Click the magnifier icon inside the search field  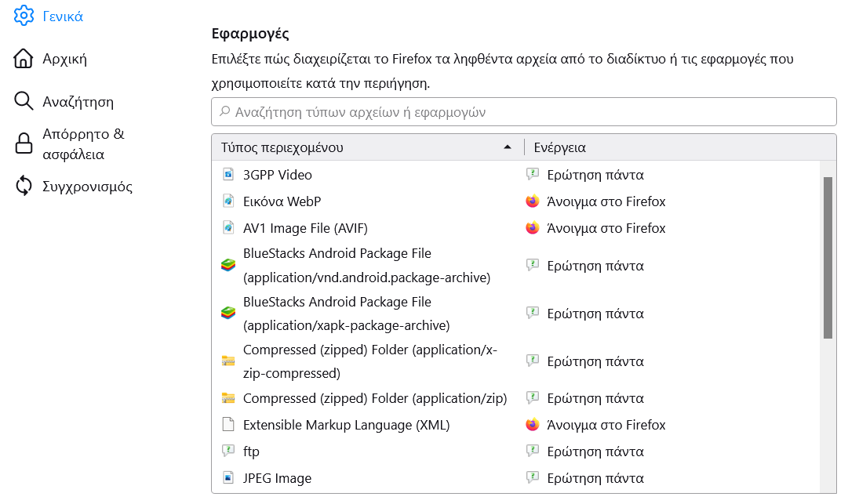(x=224, y=111)
